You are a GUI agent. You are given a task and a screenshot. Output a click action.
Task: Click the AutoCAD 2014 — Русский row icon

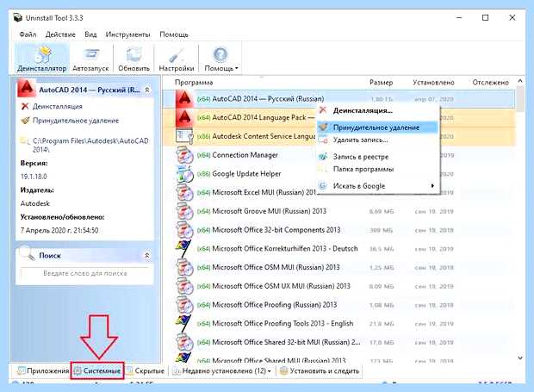pyautogui.click(x=184, y=99)
